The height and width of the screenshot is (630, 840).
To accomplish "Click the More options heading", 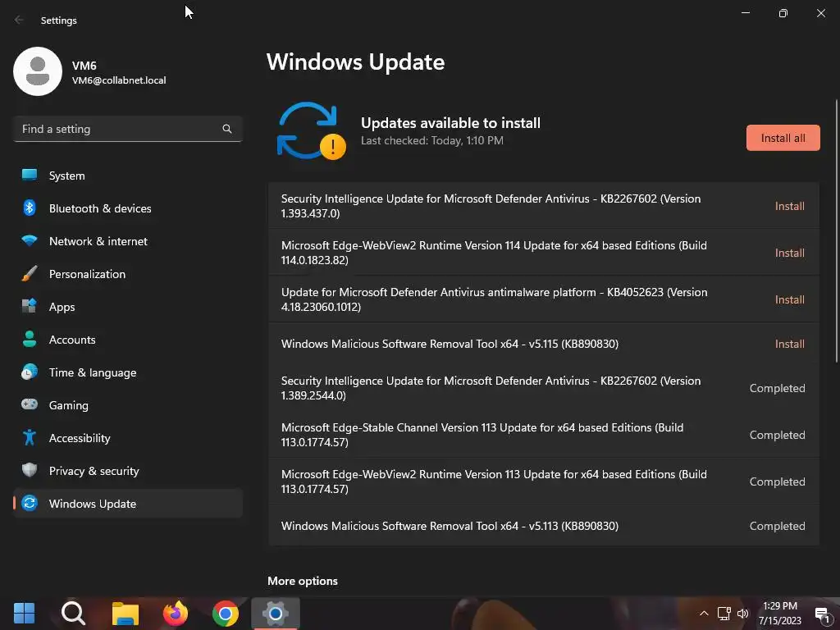I will (303, 581).
